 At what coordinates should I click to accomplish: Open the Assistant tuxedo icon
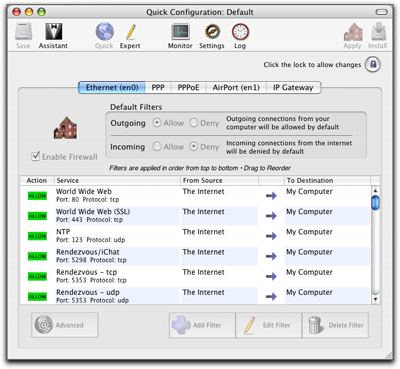53,32
